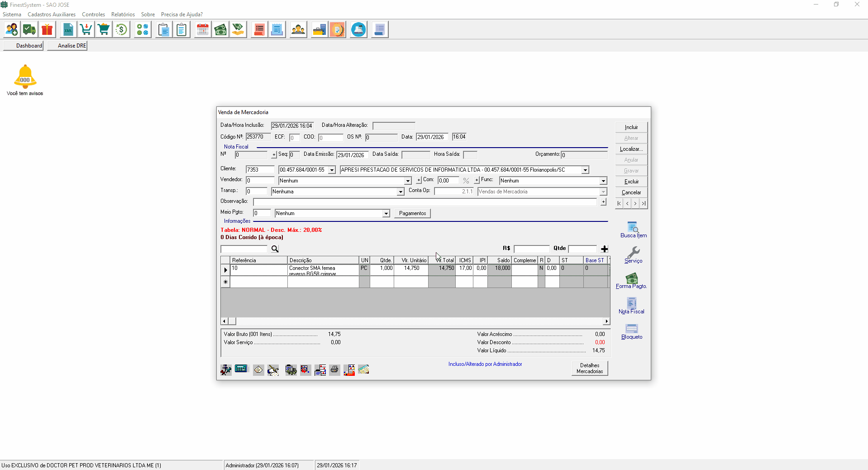
Task: Click the Pagamentos button
Action: pyautogui.click(x=412, y=213)
